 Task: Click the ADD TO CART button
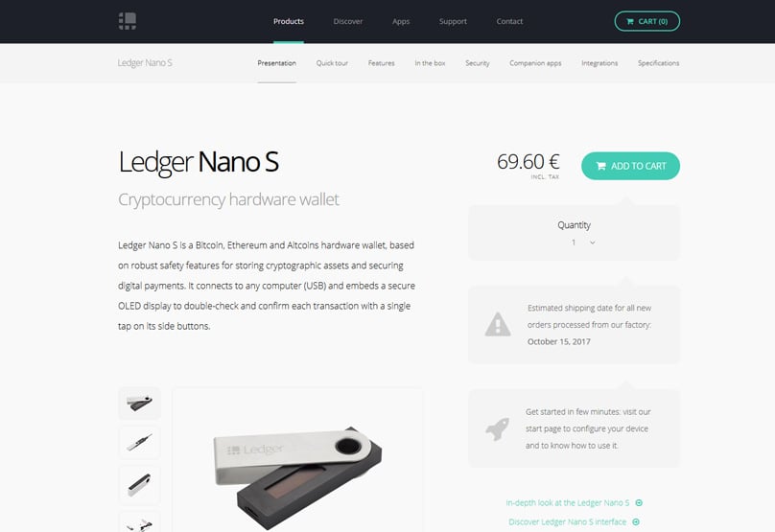click(631, 166)
